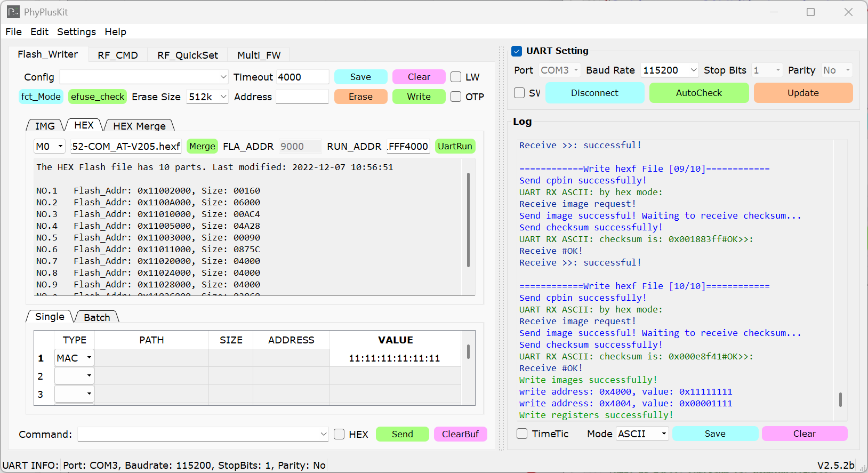Click the NO.1 Flash_Addr 0x11002000 line
Screen dimensions: 868x473
click(148, 190)
